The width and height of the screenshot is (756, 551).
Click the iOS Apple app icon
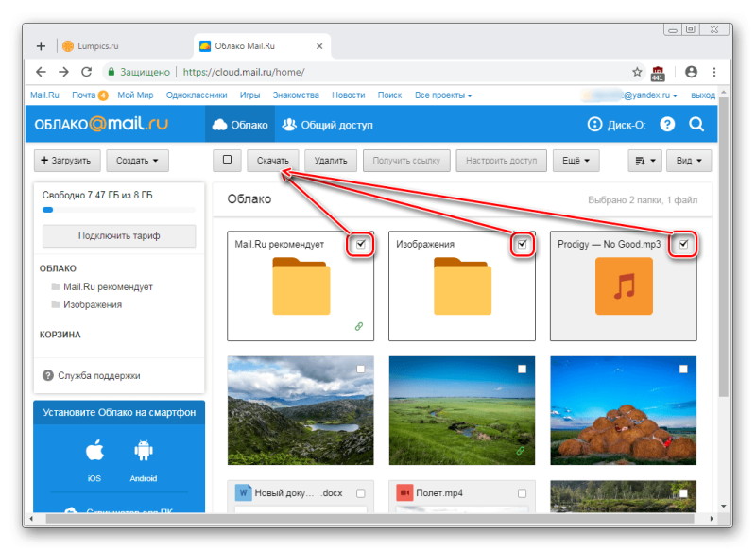point(94,451)
